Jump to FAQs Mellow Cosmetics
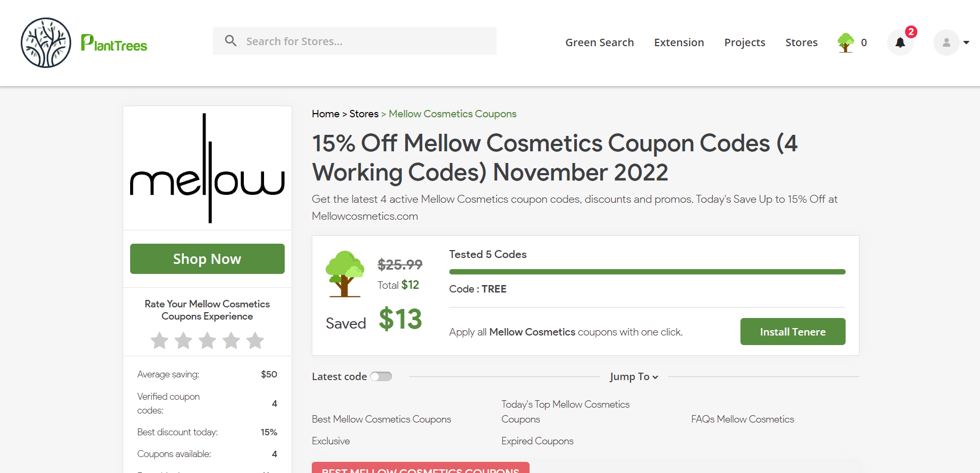Image resolution: width=980 pixels, height=473 pixels. point(743,419)
